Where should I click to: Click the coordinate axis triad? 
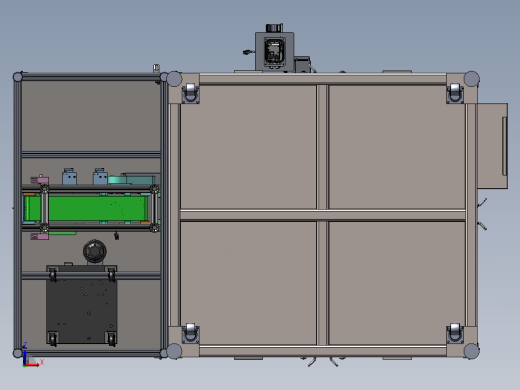click(x=32, y=355)
